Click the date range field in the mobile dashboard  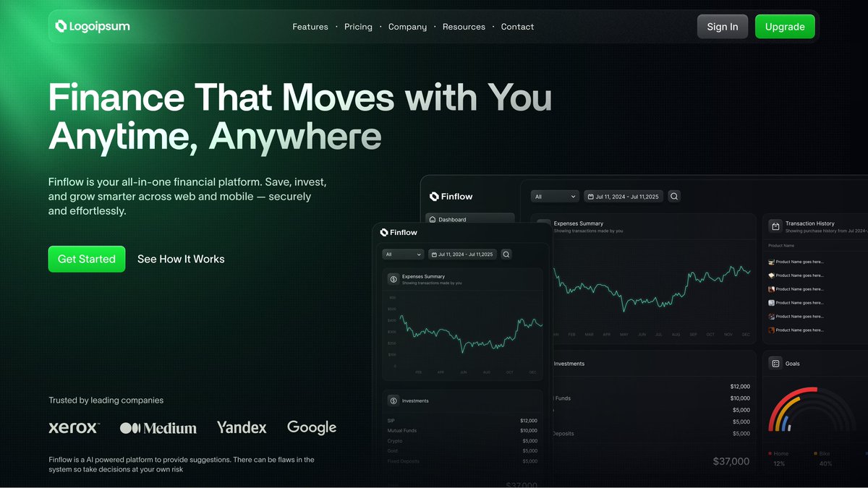pos(462,254)
